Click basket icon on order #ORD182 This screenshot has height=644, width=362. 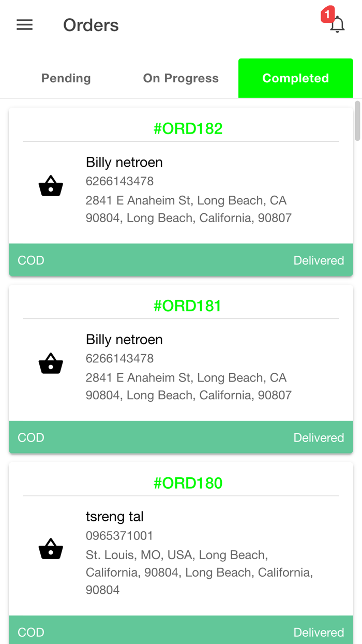[51, 186]
